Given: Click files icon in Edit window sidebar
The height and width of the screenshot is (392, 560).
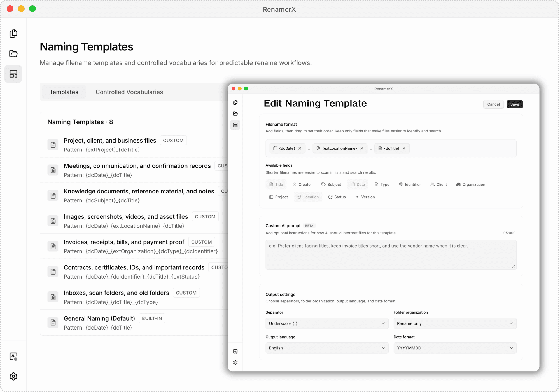Looking at the screenshot, I should click(x=235, y=102).
